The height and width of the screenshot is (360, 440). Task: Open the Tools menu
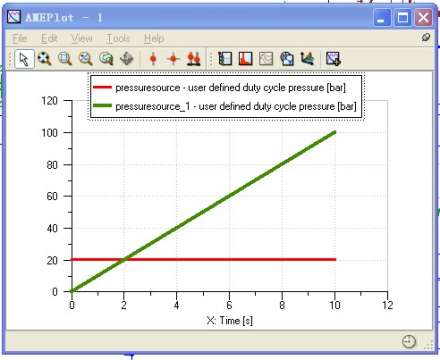tap(118, 38)
